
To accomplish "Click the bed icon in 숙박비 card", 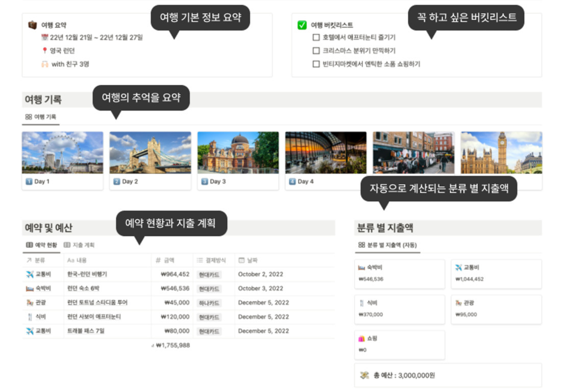I will 361,267.
